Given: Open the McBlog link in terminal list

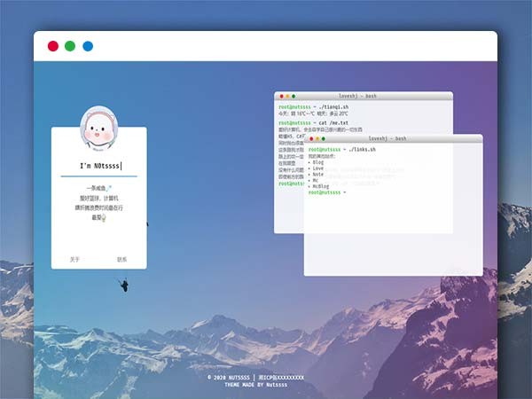Looking at the screenshot, I should click(x=321, y=186).
